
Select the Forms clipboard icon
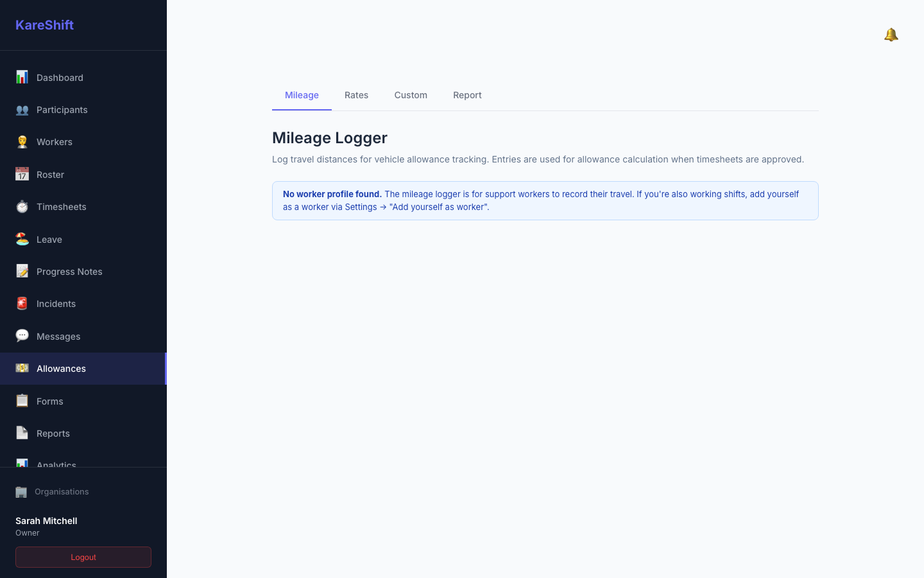(x=22, y=401)
